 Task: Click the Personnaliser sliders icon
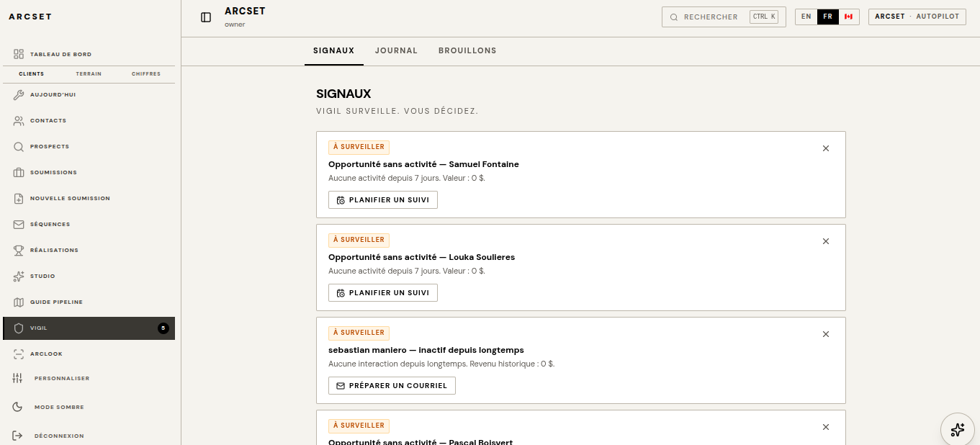point(18,378)
